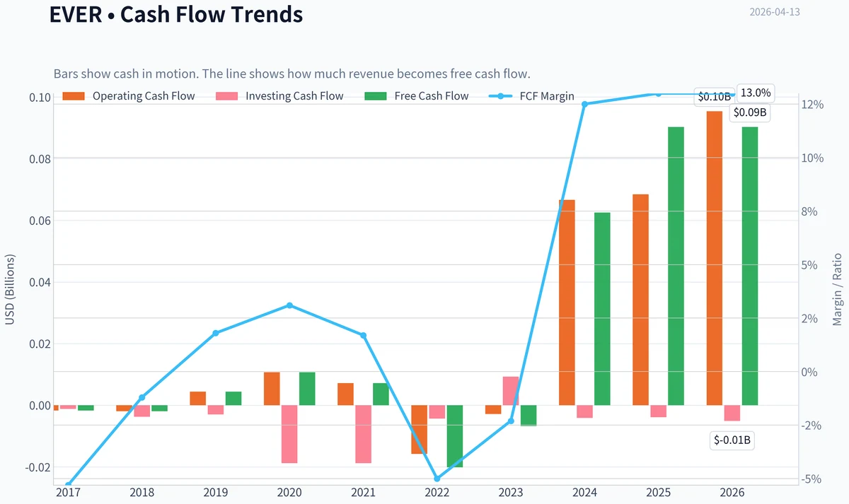Click the green Free Cash Flow bar for 2022
Screen dimensions: 849x504
[x=455, y=436]
